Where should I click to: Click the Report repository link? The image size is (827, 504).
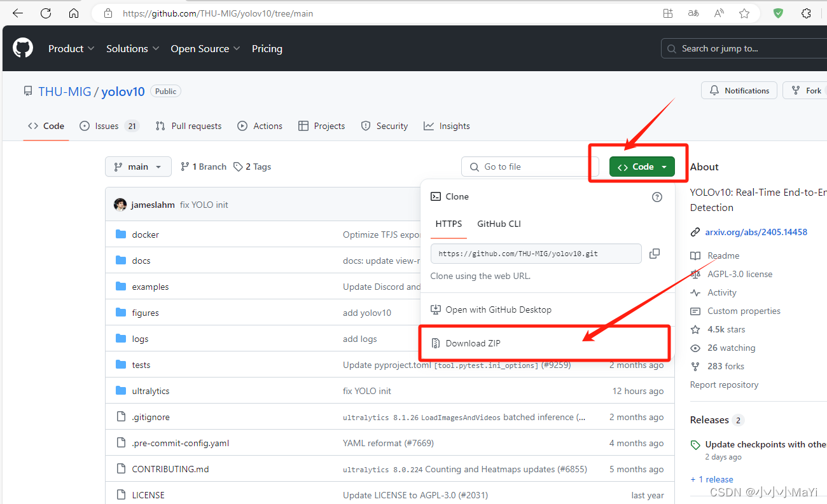724,385
